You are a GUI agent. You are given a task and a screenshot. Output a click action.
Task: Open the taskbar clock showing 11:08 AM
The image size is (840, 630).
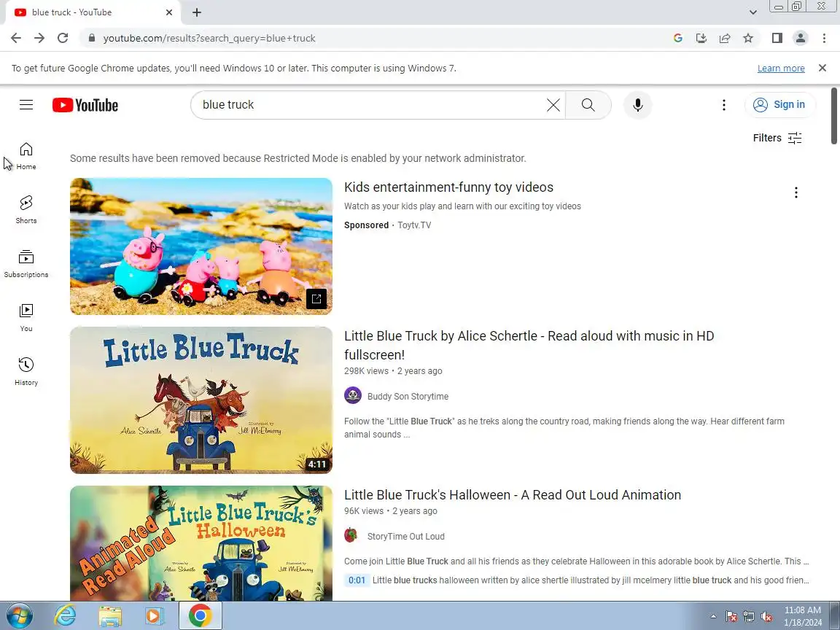[803, 616]
